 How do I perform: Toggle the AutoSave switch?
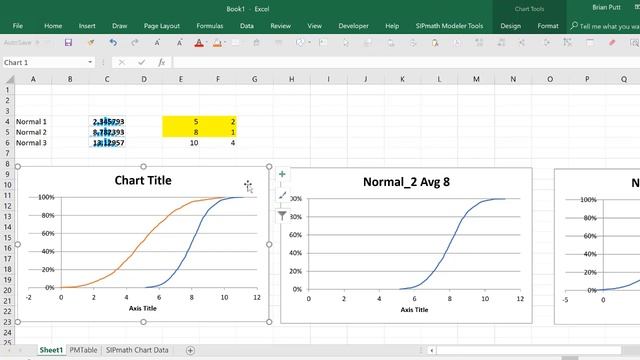[x=37, y=42]
